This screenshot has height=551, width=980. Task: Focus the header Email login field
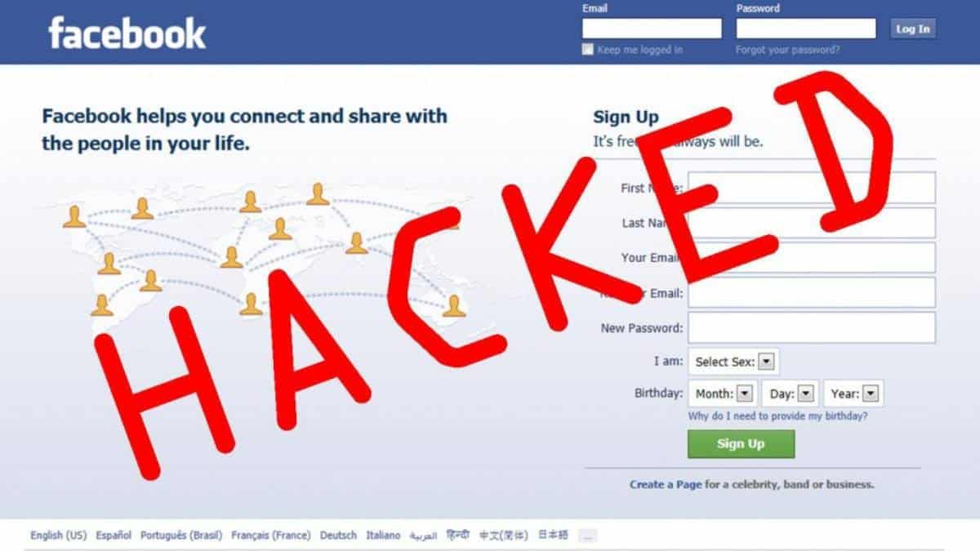pyautogui.click(x=652, y=29)
